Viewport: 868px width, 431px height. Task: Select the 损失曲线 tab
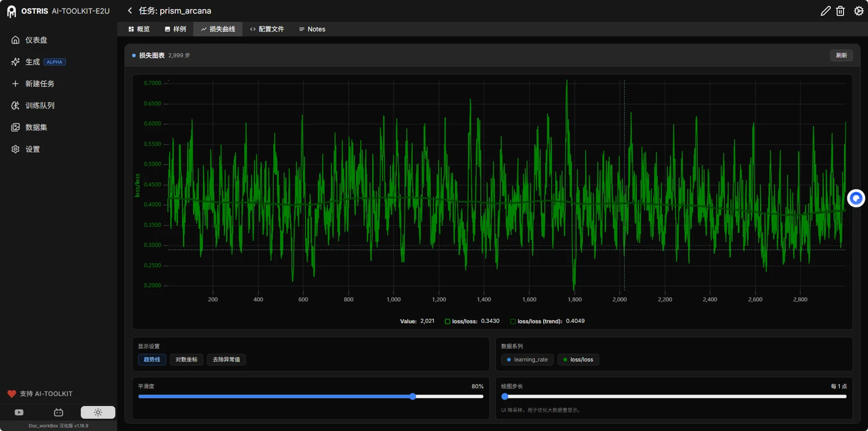[x=218, y=29]
